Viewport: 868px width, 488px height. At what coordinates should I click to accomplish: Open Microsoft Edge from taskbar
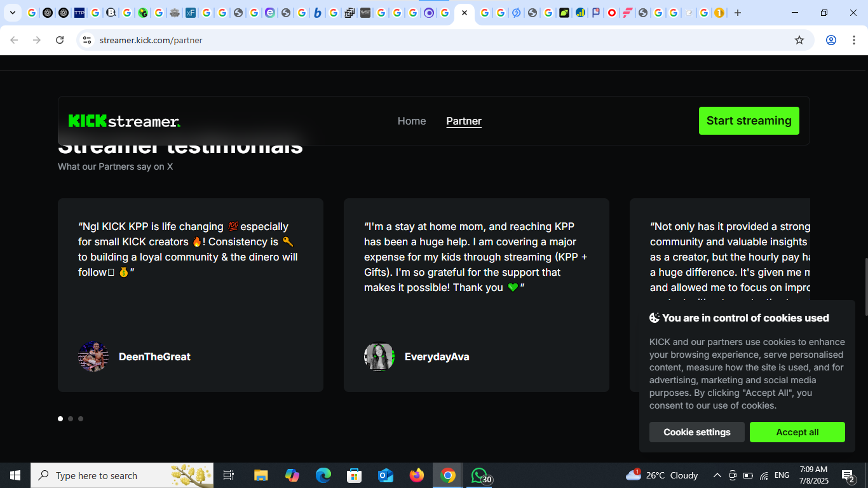click(323, 475)
